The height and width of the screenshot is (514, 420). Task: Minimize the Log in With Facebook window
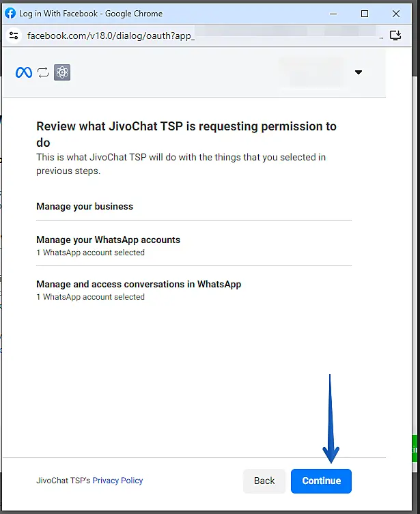[333, 14]
